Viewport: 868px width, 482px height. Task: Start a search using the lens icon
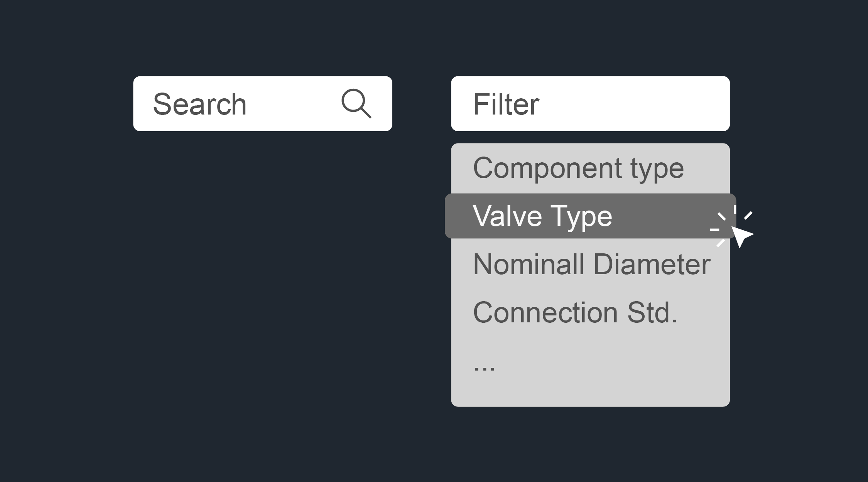pos(356,103)
